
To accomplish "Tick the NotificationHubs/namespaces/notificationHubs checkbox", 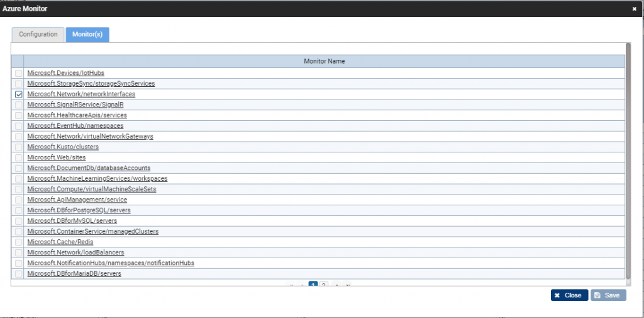I will click(18, 263).
